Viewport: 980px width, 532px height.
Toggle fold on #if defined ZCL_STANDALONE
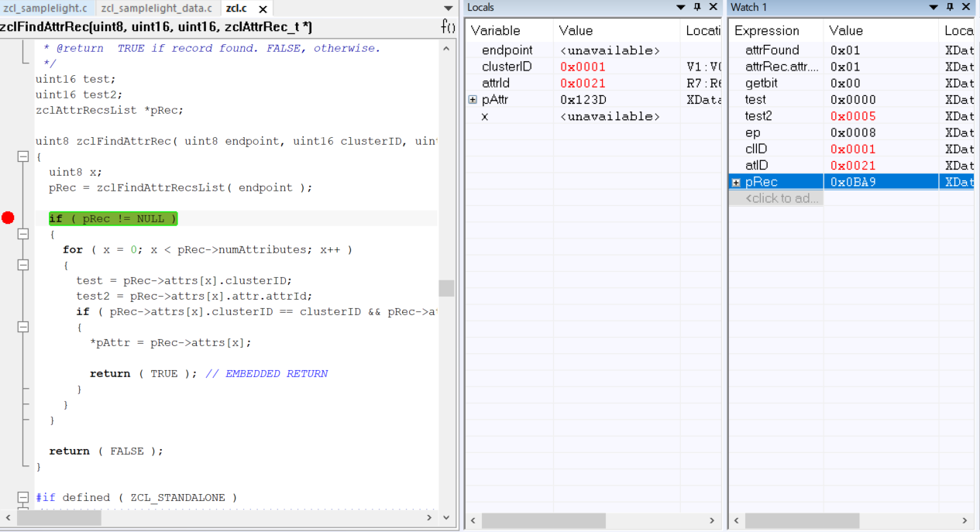pyautogui.click(x=23, y=497)
